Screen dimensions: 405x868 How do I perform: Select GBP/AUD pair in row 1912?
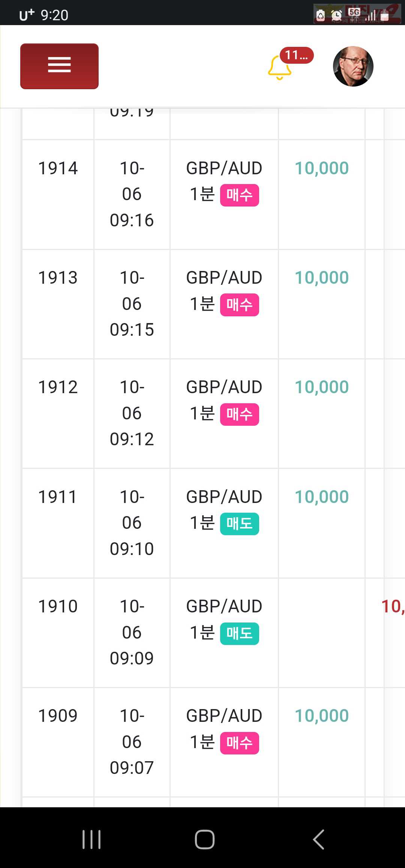tap(224, 387)
